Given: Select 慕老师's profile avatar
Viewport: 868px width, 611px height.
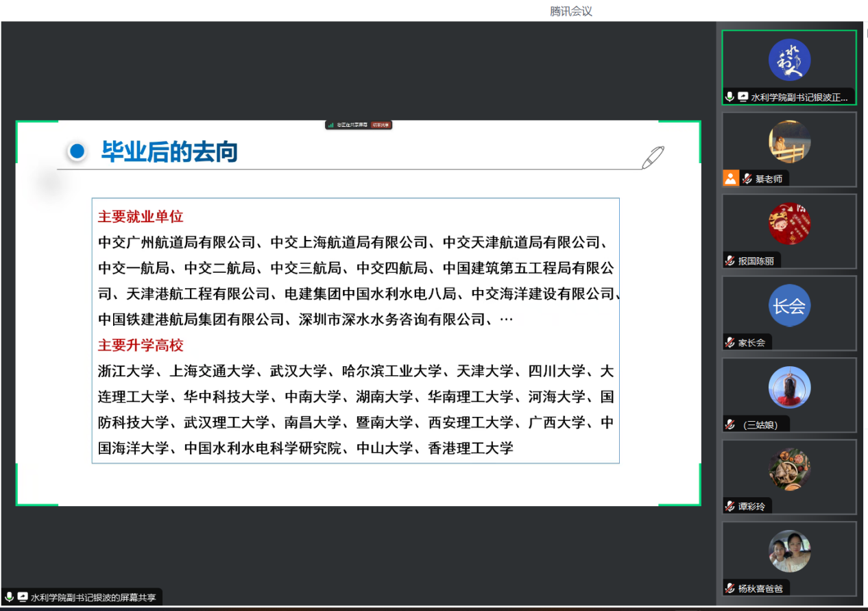Looking at the screenshot, I should tap(789, 142).
